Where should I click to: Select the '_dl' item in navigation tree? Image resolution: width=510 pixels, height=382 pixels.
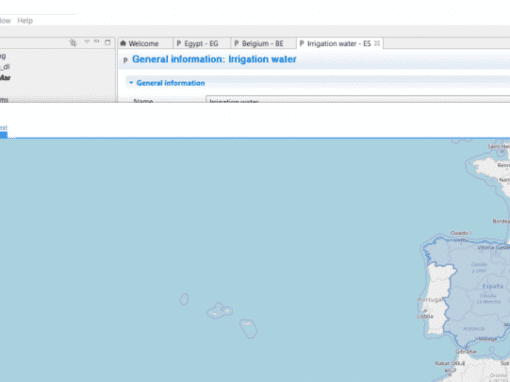pyautogui.click(x=5, y=67)
